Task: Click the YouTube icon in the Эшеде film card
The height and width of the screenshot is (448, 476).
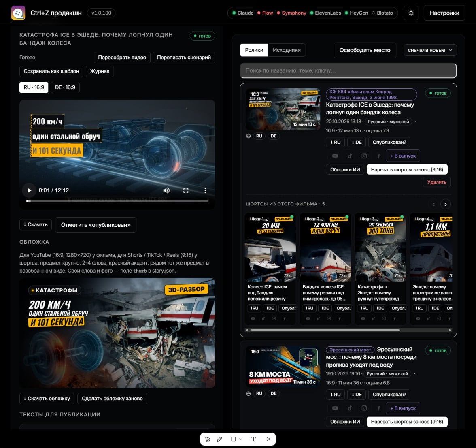Action: point(335,156)
